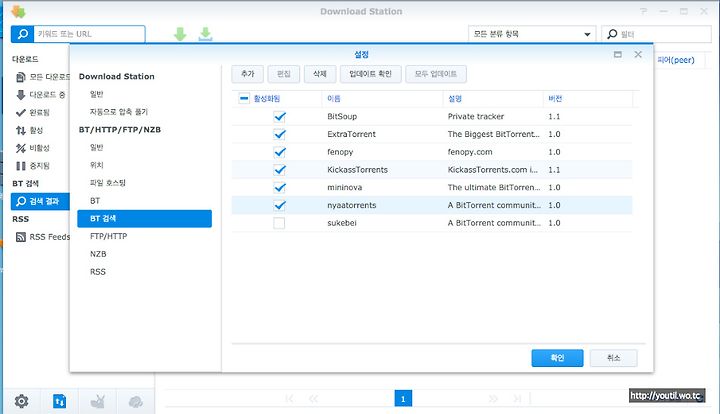The width and height of the screenshot is (720, 414).
Task: Toggle the select-all 활성화됨 header checkbox
Action: click(244, 98)
